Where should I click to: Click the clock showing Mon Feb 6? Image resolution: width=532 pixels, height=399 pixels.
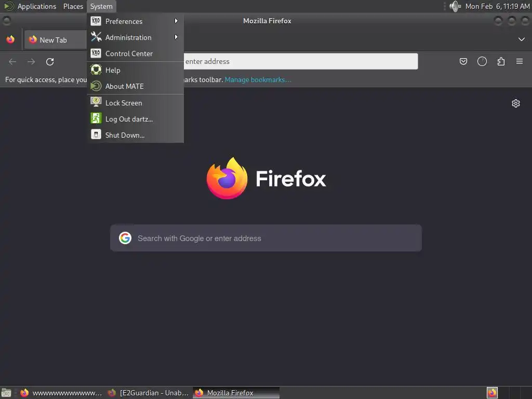[497, 6]
